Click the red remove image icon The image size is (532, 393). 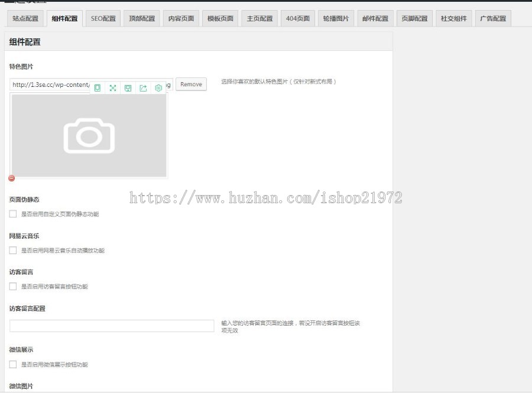(12, 178)
